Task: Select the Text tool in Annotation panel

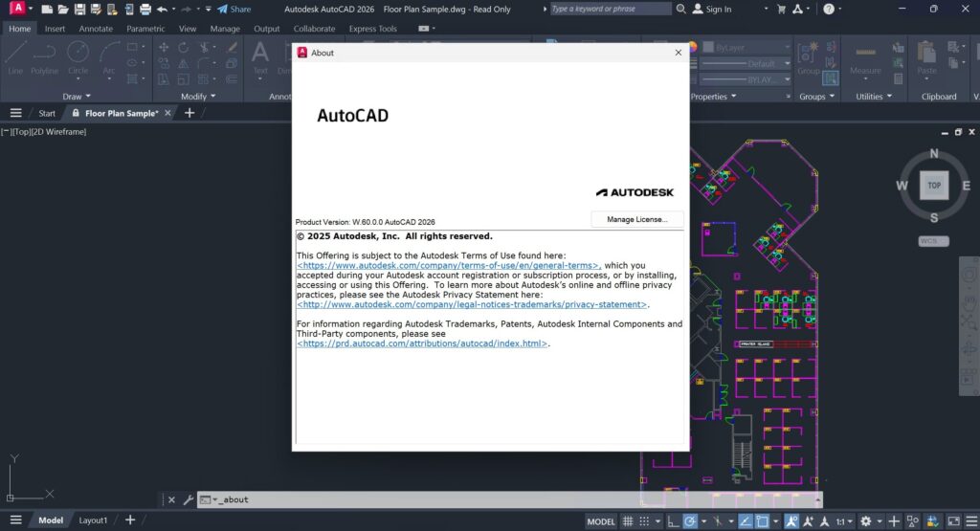Action: coord(260,58)
